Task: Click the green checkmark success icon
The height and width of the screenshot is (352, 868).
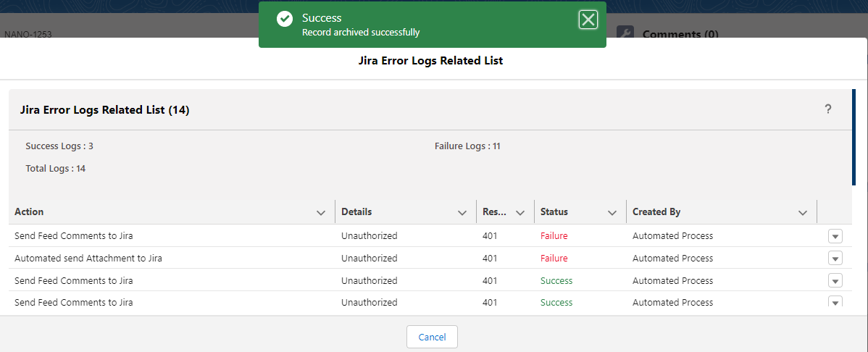Action: click(x=285, y=19)
